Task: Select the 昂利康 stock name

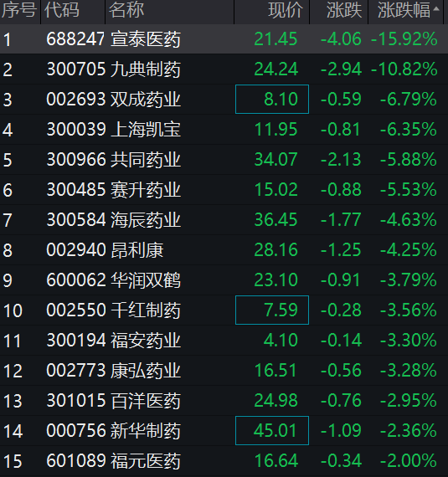Action: (137, 250)
